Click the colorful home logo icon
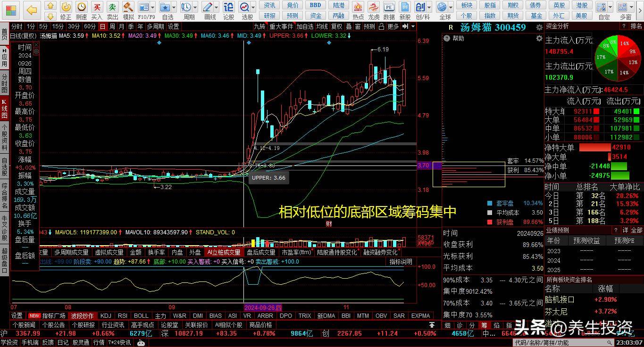This screenshot has height=347, width=644. (x=10, y=10)
